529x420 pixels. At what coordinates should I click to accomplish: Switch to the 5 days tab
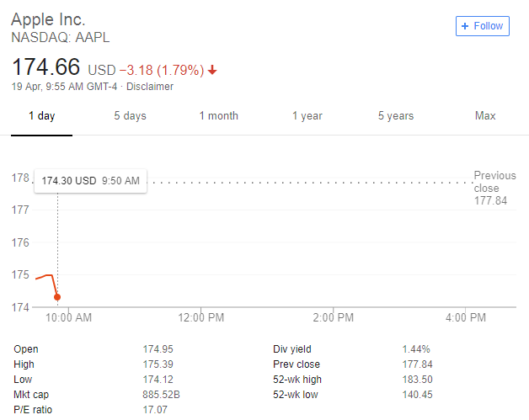click(131, 116)
